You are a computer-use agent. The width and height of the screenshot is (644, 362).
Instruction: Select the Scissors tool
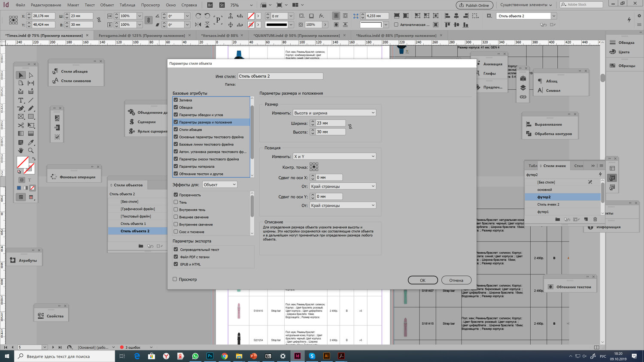[21, 125]
